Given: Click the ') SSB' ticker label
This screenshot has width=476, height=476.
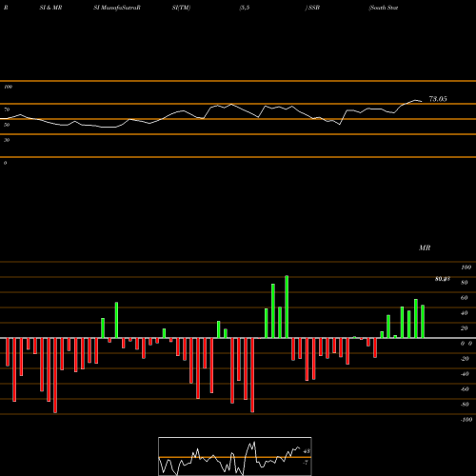Looking at the screenshot, I should point(312,8).
